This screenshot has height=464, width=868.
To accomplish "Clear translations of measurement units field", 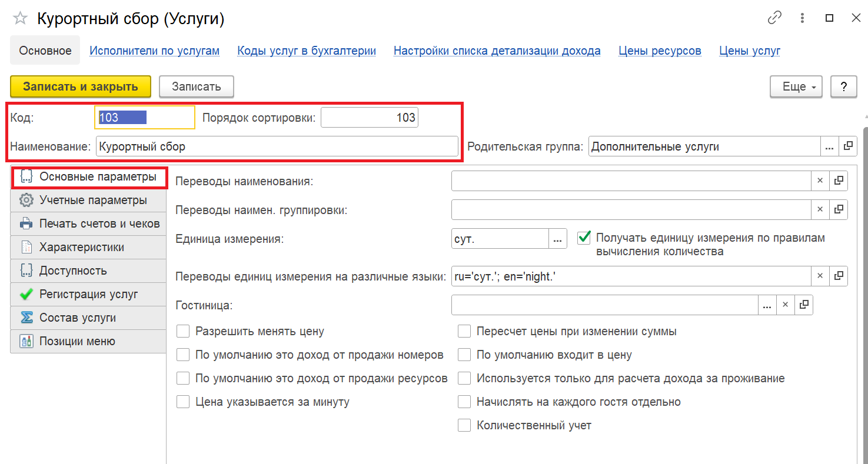I will click(x=820, y=276).
